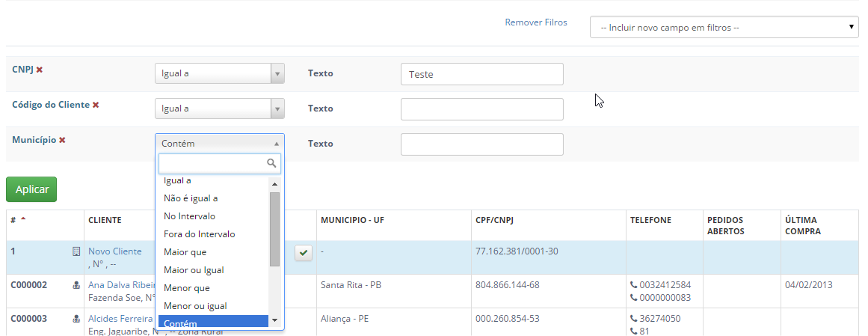
Task: Click the phone icon beside 0032412584
Action: coord(634,285)
